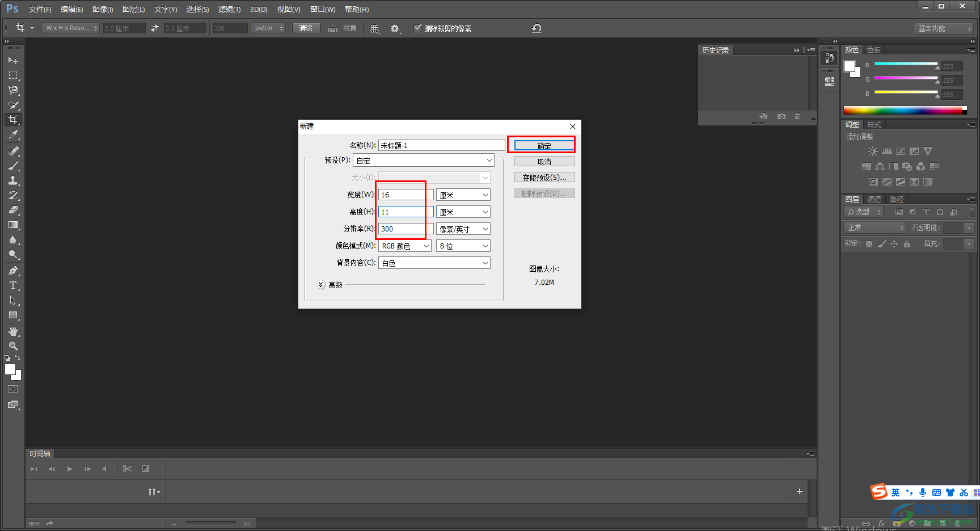980x531 pixels.
Task: Select the History Brush tool
Action: (x=13, y=195)
